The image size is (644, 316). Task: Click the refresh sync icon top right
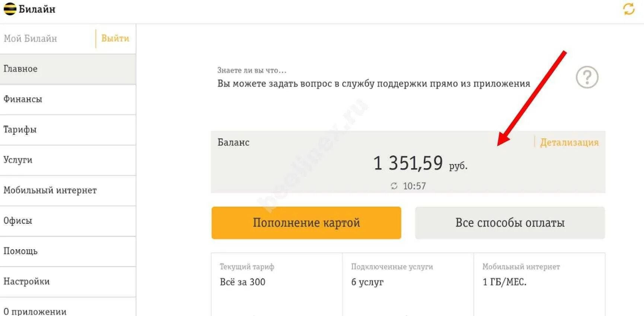(x=629, y=9)
